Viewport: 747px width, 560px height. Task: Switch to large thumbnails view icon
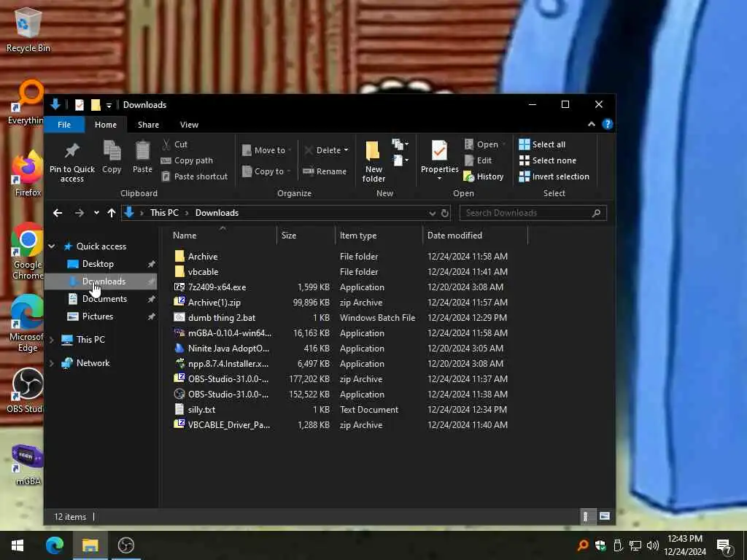[x=605, y=517]
